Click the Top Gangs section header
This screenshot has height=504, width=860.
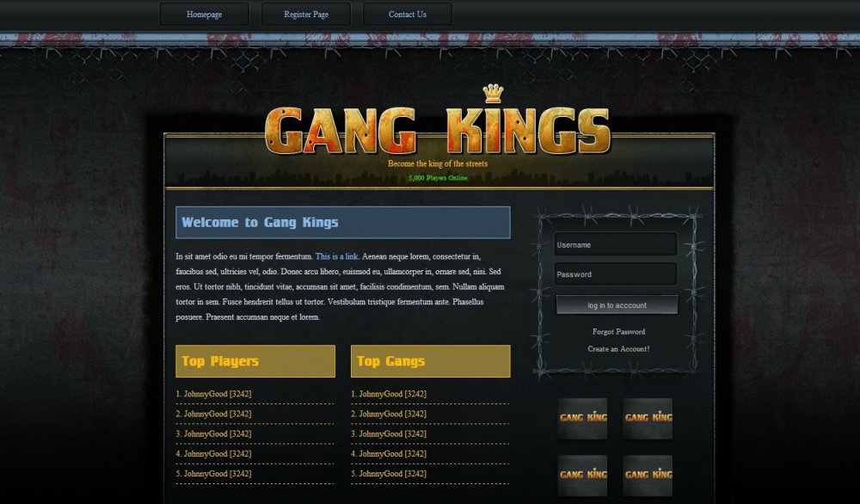point(431,361)
